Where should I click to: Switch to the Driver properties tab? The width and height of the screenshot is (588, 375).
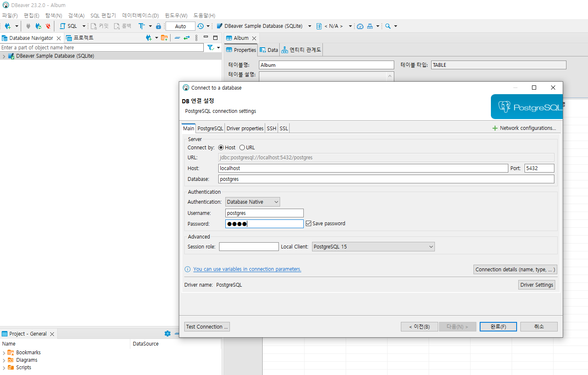[245, 129]
